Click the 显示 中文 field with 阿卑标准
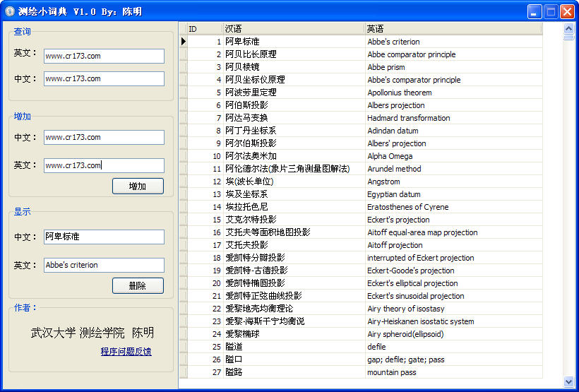579x392 pixels. click(104, 237)
